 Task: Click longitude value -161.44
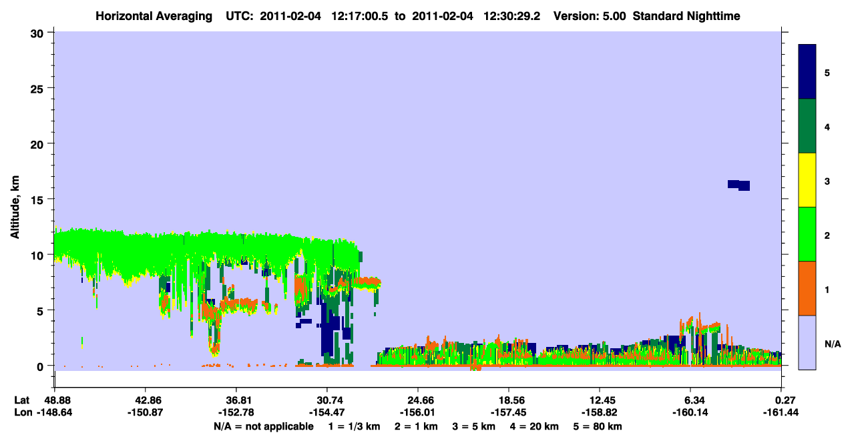[x=781, y=412]
